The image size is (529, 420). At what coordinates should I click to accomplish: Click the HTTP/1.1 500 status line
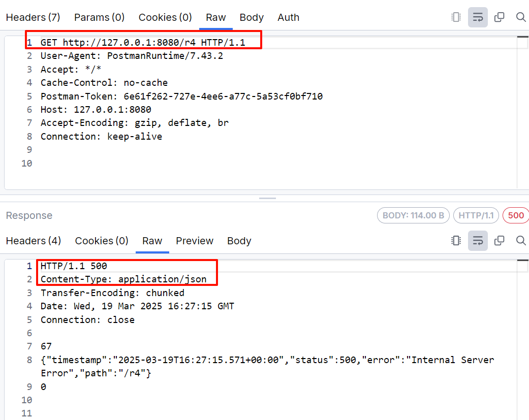74,266
